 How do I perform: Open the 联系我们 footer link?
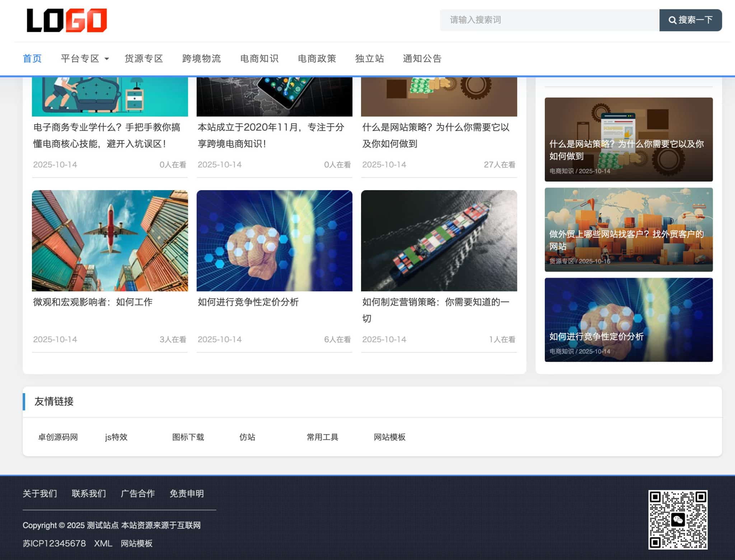[89, 494]
